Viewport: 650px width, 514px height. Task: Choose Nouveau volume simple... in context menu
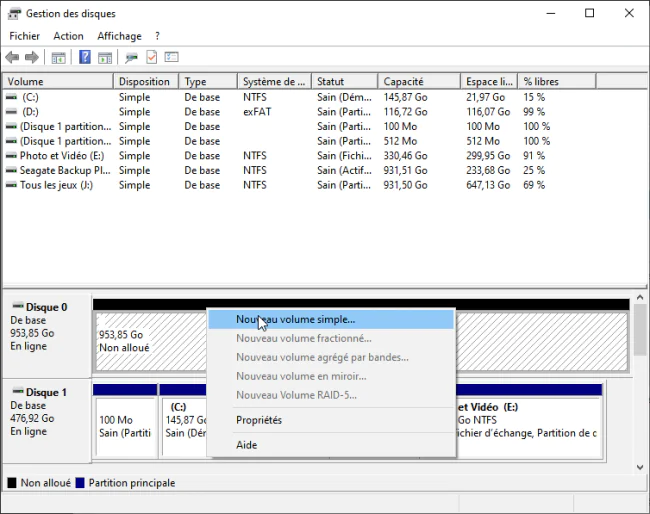[x=331, y=320]
